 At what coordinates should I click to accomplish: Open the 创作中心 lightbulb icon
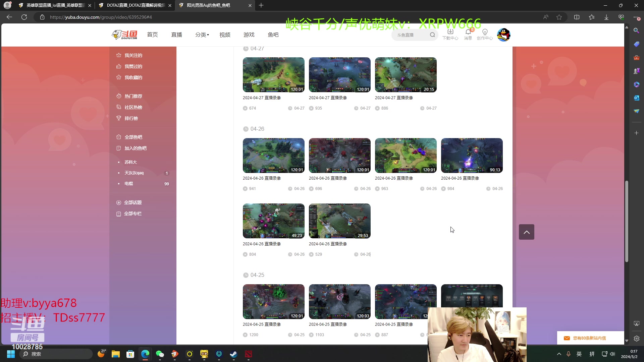point(485,35)
